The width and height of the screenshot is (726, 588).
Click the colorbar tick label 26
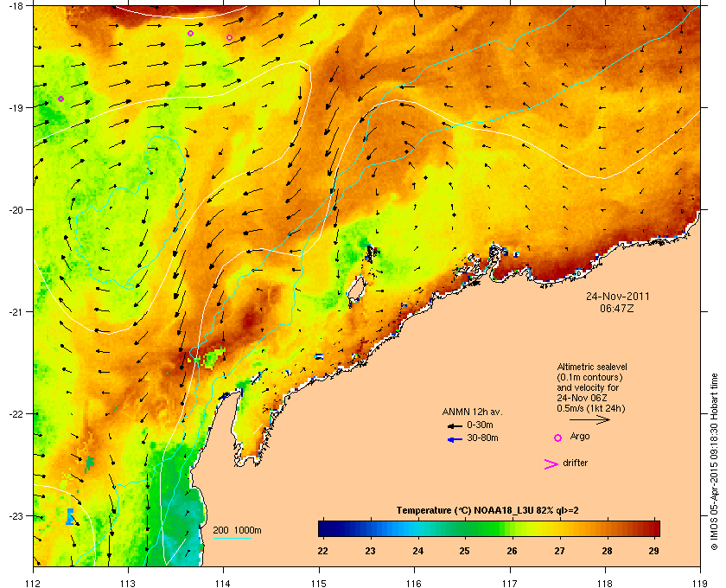point(512,551)
